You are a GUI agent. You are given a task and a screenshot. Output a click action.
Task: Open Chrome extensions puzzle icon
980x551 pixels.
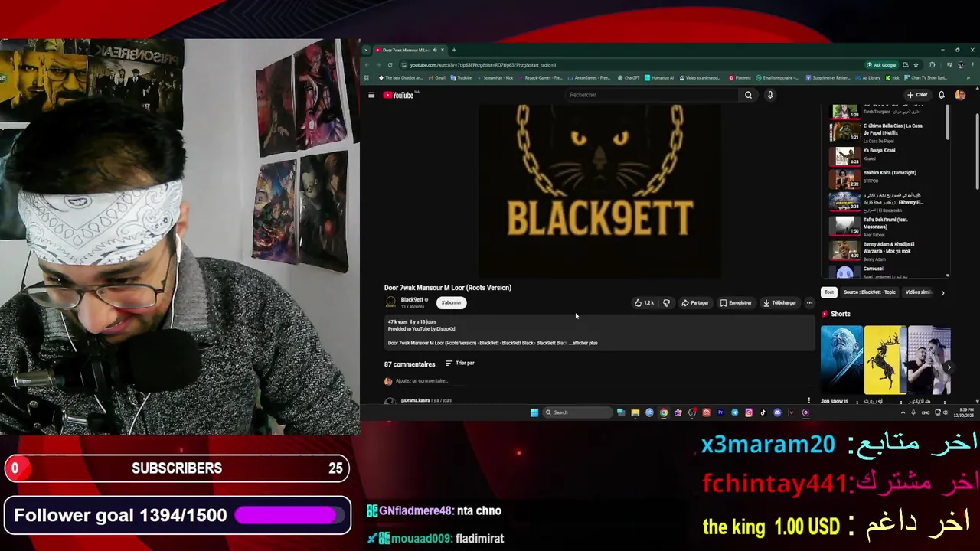tap(932, 65)
